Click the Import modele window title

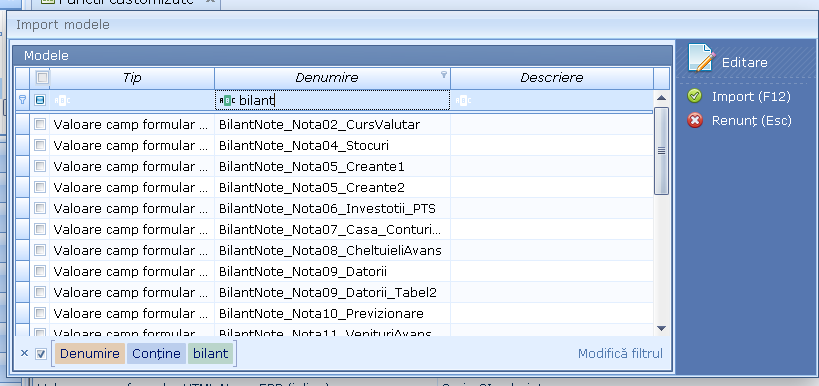[63, 25]
